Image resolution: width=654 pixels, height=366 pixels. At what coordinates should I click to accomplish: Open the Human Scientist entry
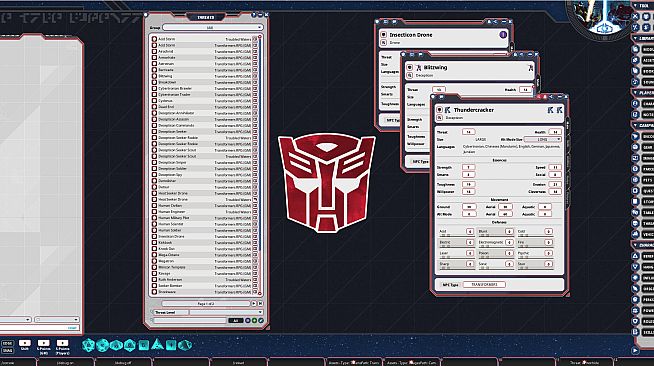[204, 224]
